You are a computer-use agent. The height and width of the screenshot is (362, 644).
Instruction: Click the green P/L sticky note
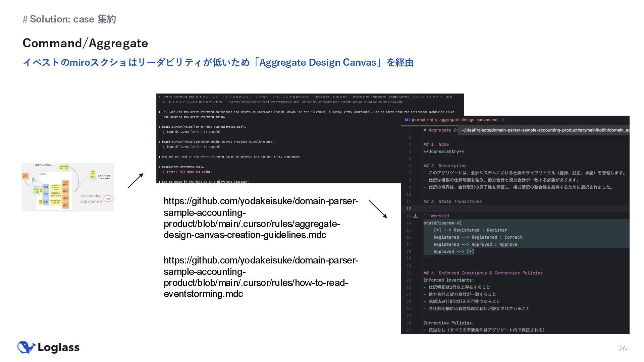tap(93, 176)
